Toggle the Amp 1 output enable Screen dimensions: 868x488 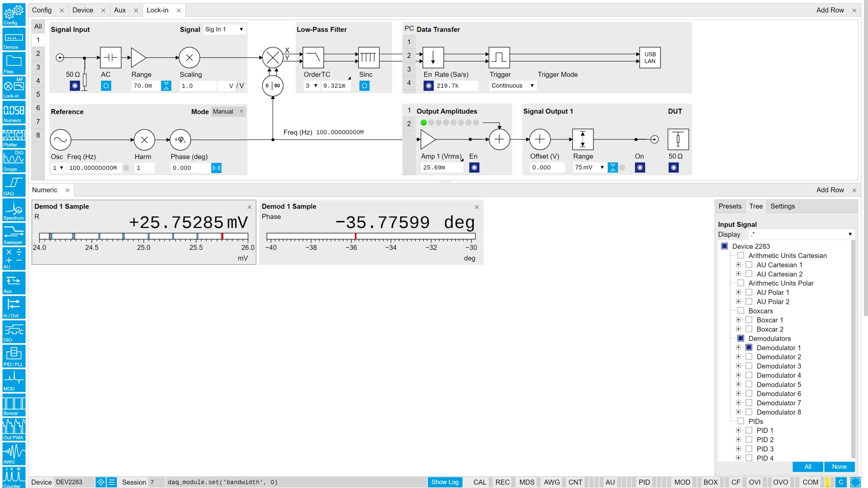tap(474, 168)
